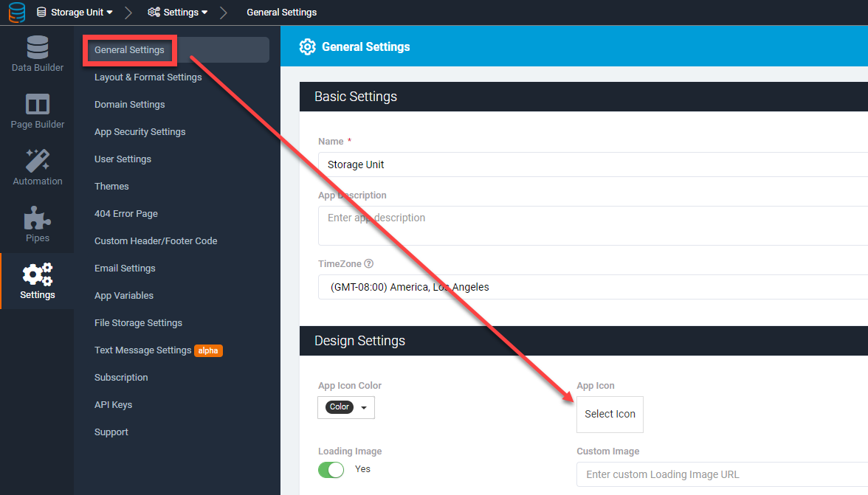Image resolution: width=868 pixels, height=495 pixels.
Task: Click the database logo in top-left corner
Action: [15, 12]
